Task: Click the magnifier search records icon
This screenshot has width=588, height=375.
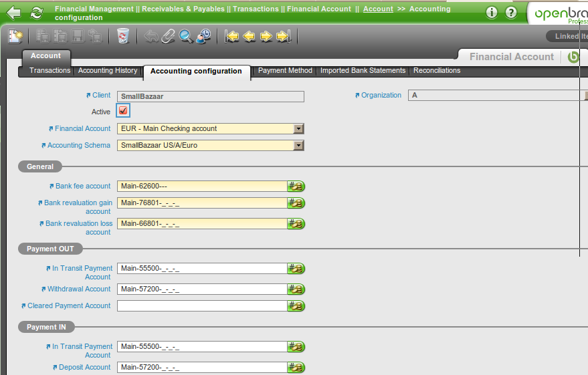Action: click(186, 36)
